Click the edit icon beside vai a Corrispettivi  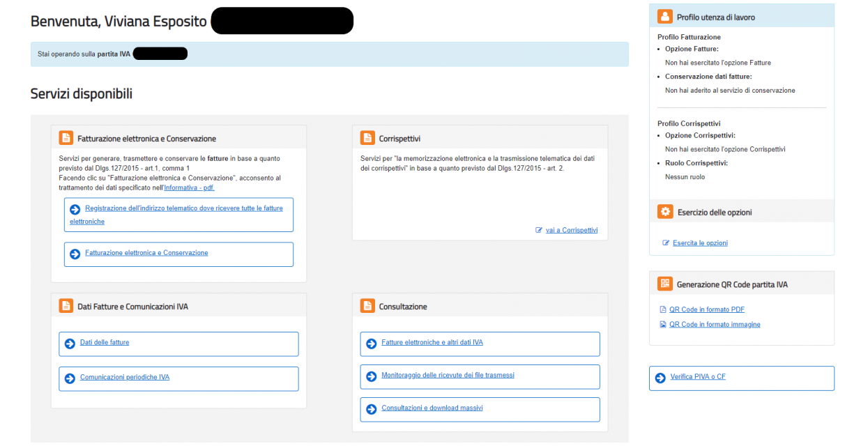tap(539, 230)
